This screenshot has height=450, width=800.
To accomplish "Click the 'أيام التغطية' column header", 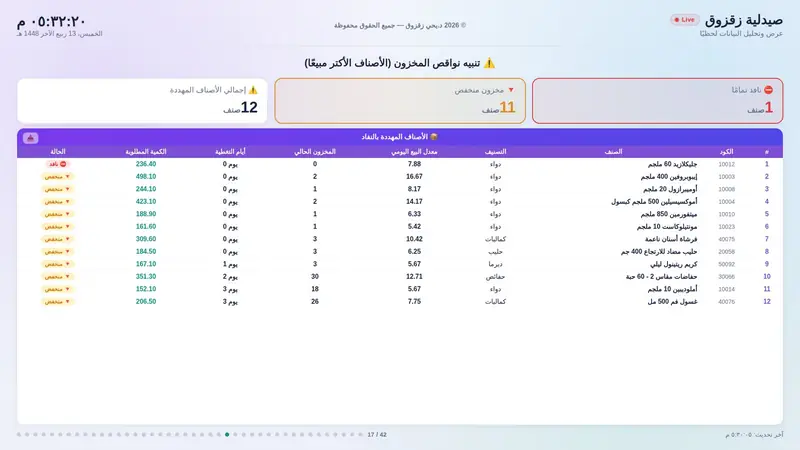I will pyautogui.click(x=230, y=152).
